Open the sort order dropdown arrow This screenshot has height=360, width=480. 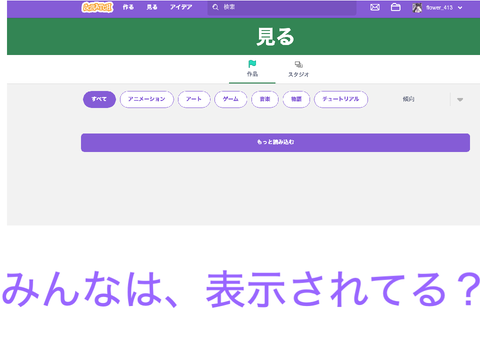[460, 100]
